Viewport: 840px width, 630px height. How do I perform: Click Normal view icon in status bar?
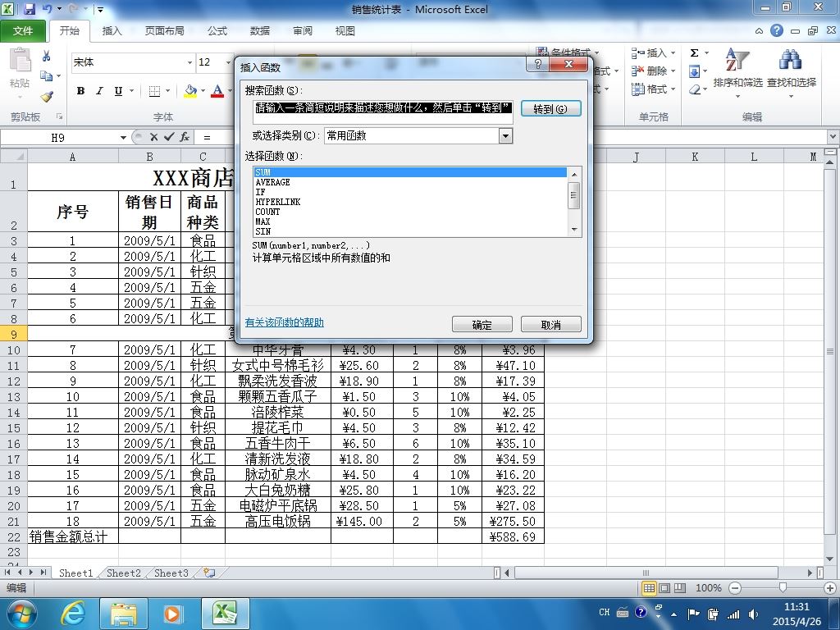(x=649, y=588)
